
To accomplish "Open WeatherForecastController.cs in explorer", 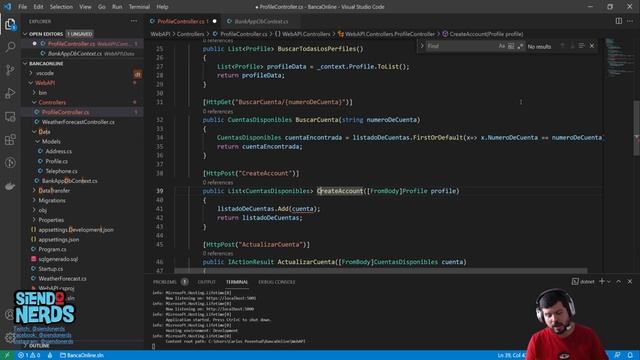I will (78, 122).
